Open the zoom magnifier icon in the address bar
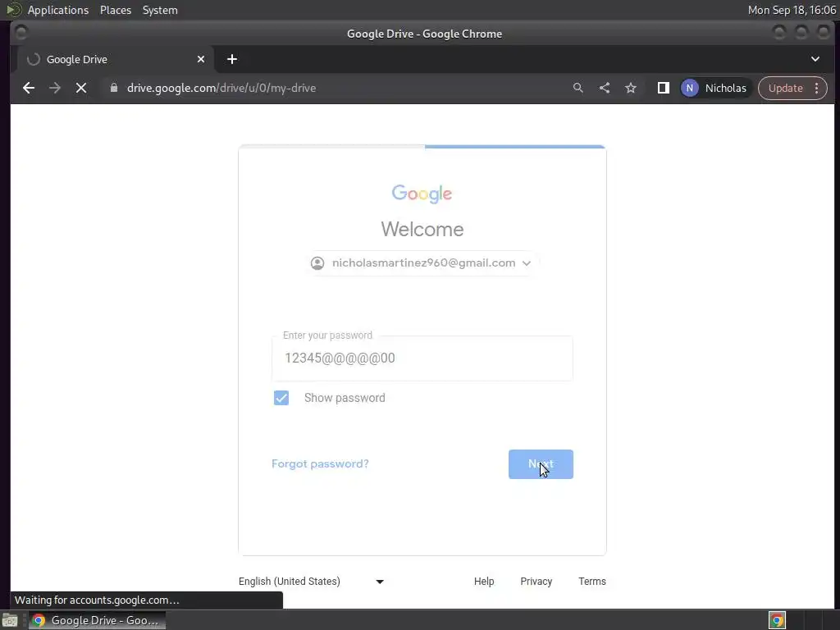 click(x=577, y=88)
